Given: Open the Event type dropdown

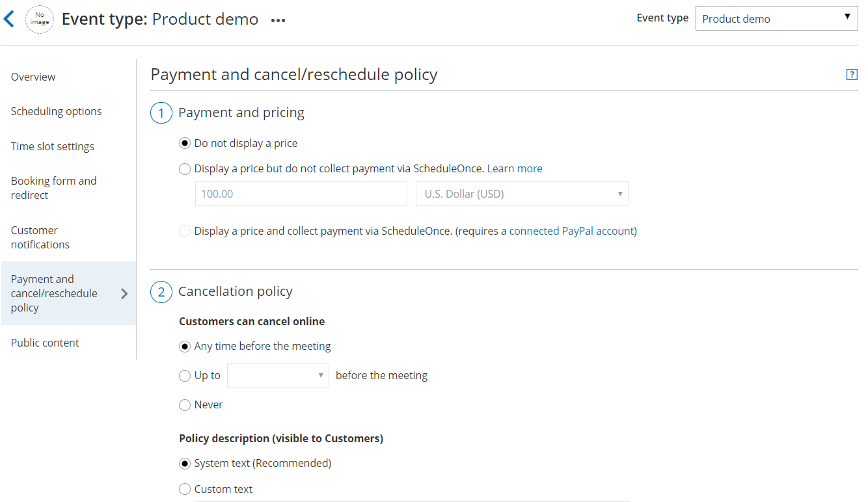Looking at the screenshot, I should coord(776,18).
